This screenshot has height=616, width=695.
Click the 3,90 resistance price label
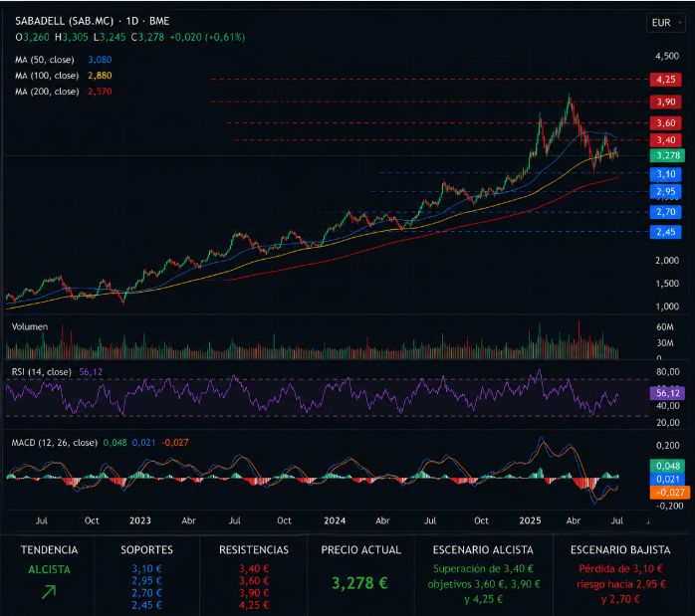(x=666, y=102)
